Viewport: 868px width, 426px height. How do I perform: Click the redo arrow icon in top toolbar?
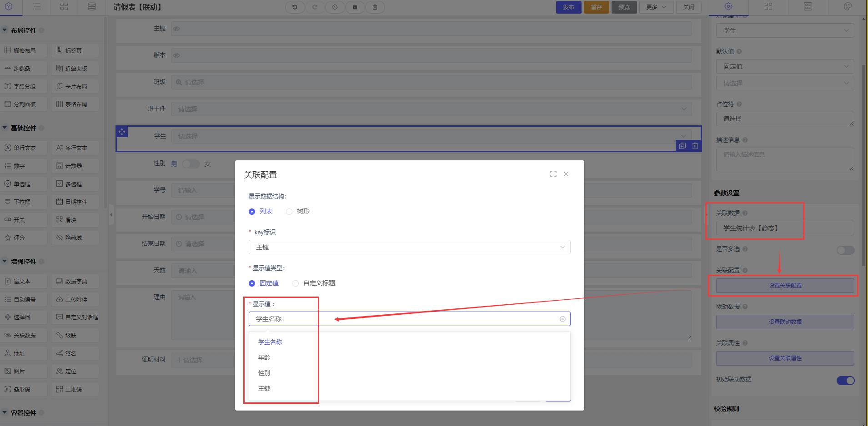pyautogui.click(x=315, y=7)
